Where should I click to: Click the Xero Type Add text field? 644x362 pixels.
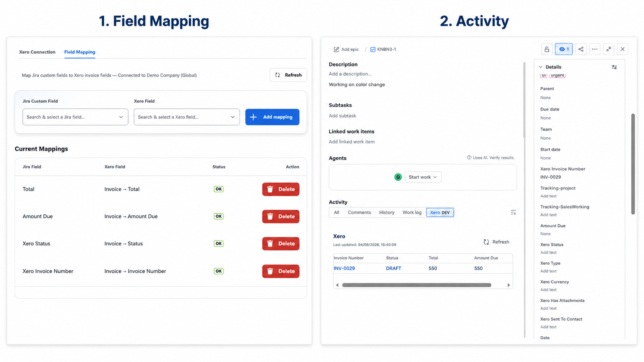tap(548, 271)
